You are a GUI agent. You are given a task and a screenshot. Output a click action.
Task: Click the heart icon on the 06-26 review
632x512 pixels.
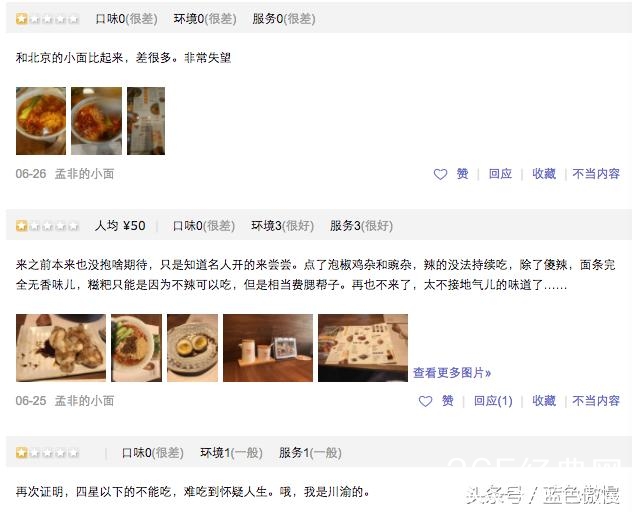click(x=440, y=174)
